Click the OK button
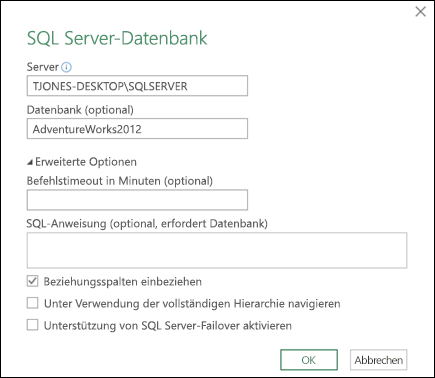The height and width of the screenshot is (378, 435). pos(309,360)
